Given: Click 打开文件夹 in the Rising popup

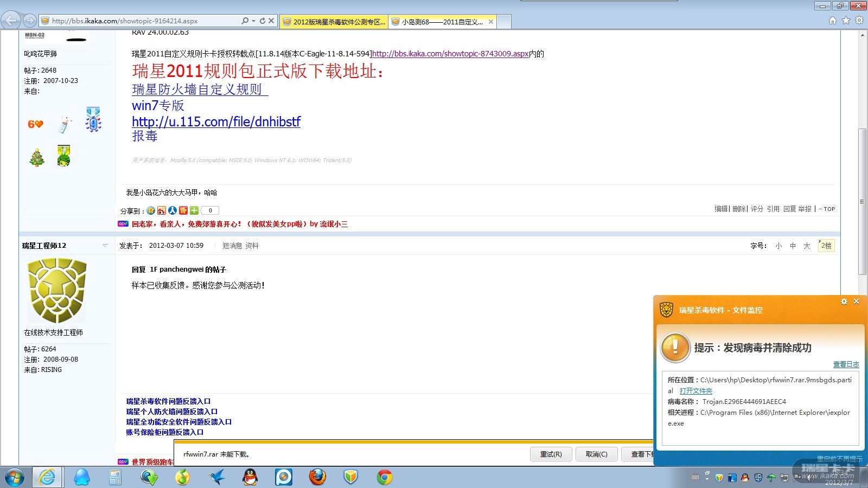Looking at the screenshot, I should (696, 391).
